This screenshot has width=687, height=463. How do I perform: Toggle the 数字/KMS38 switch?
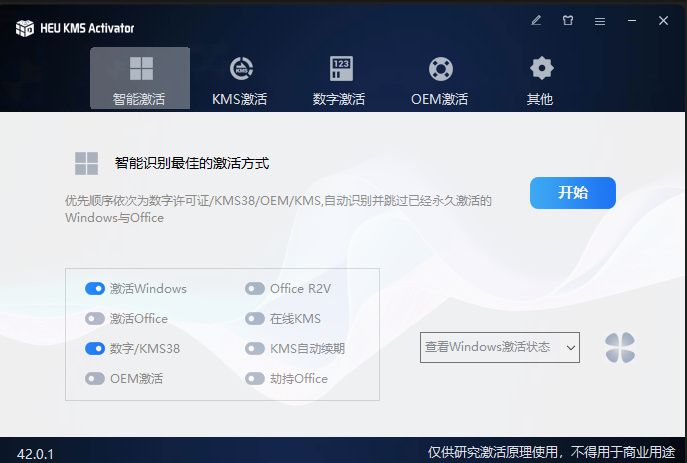(x=95, y=349)
